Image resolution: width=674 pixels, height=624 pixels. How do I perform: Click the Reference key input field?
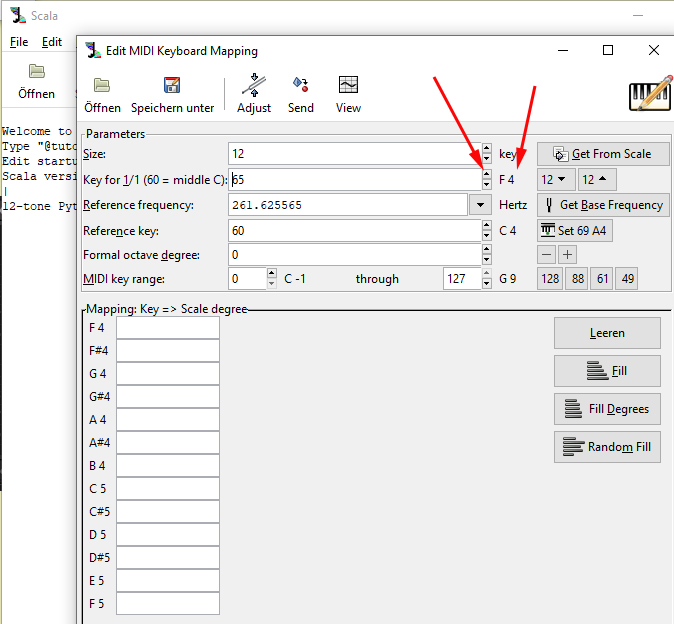pos(355,231)
